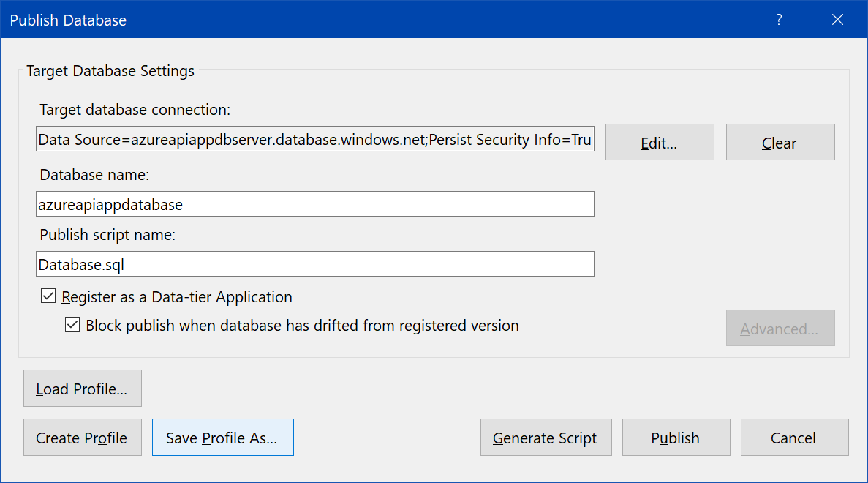Click the Target database connection label

click(135, 110)
